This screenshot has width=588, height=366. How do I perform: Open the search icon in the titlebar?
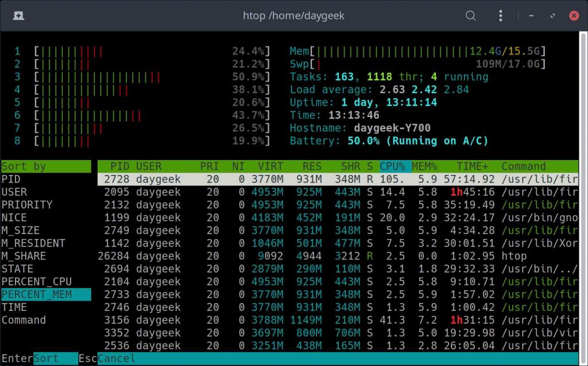(x=470, y=15)
